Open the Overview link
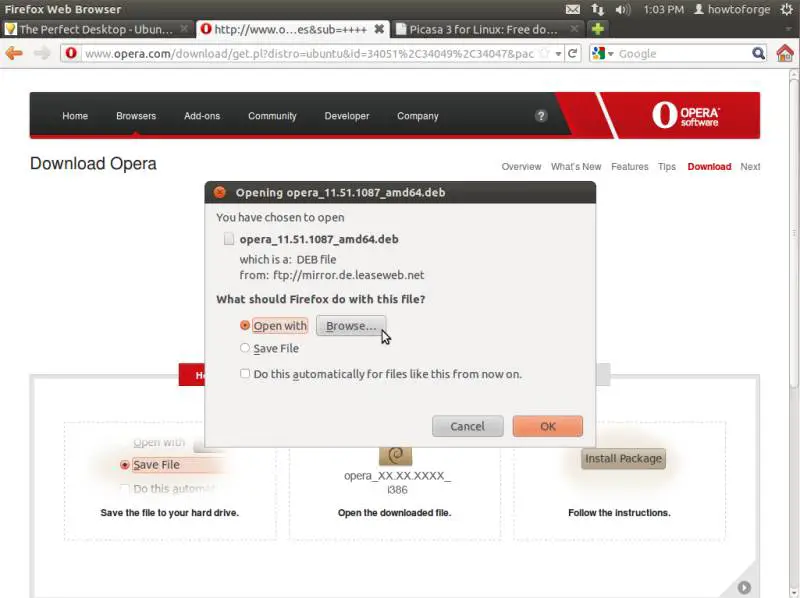 coord(521,166)
